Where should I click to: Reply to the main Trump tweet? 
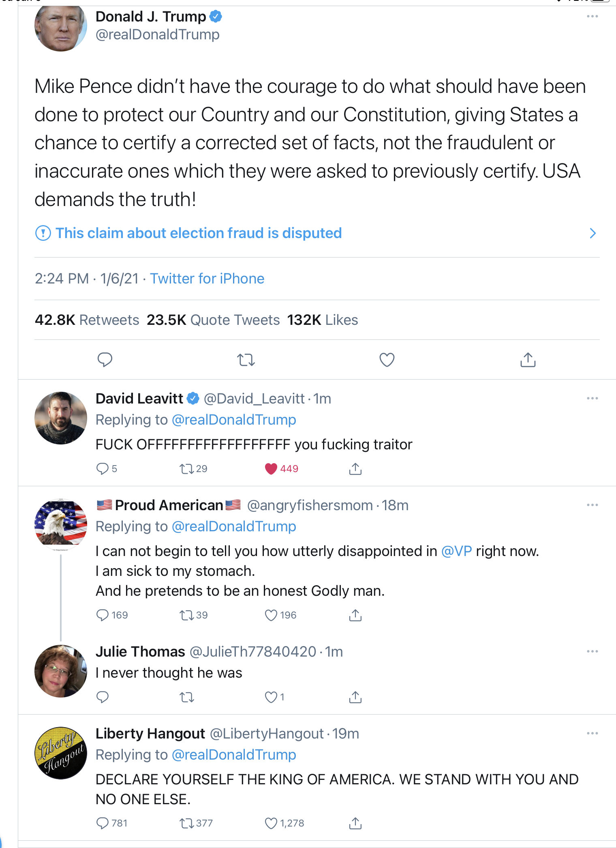(x=105, y=360)
